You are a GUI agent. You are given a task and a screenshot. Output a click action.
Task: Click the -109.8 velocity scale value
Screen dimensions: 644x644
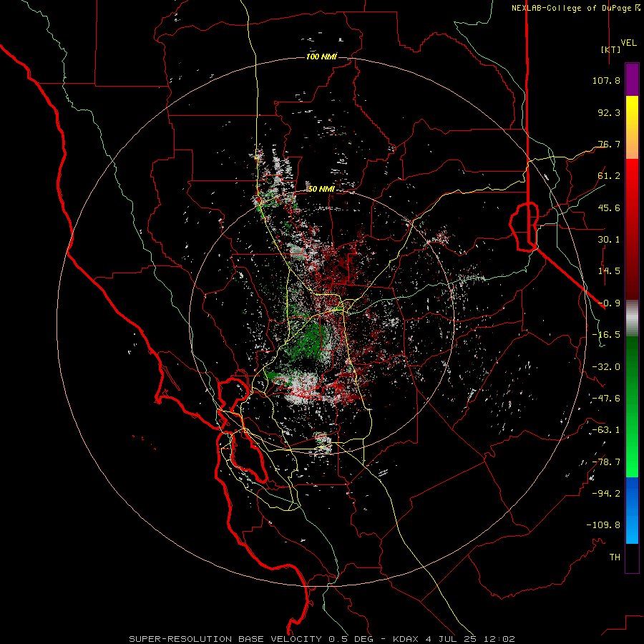point(603,525)
